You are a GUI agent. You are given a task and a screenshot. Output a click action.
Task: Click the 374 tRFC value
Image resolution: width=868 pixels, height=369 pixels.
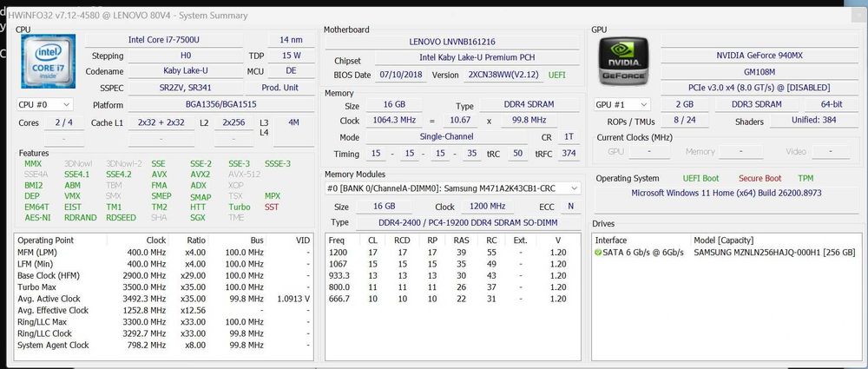coord(569,154)
